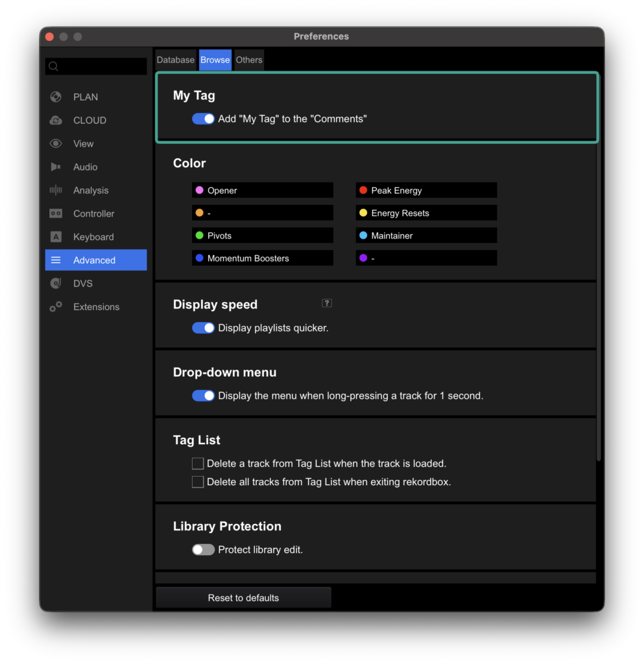The image size is (644, 664).
Task: Enable Protect library edit toggle
Action: pyautogui.click(x=203, y=550)
